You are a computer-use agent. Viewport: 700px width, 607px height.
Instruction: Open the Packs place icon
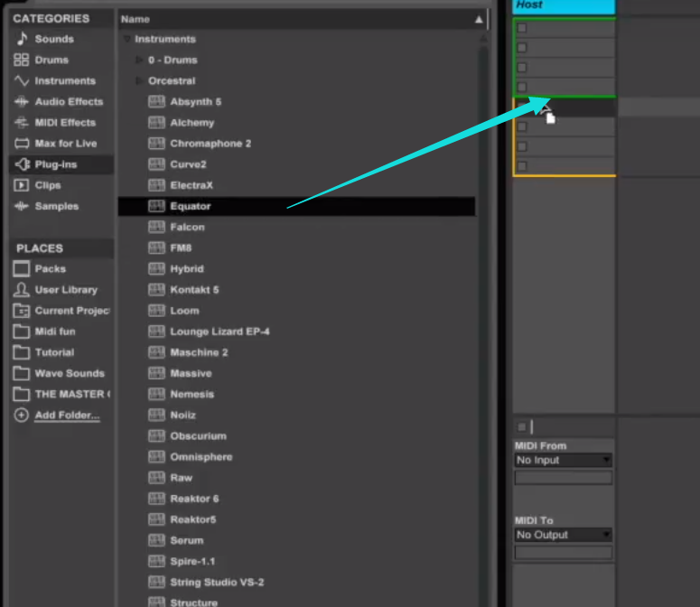click(22, 268)
